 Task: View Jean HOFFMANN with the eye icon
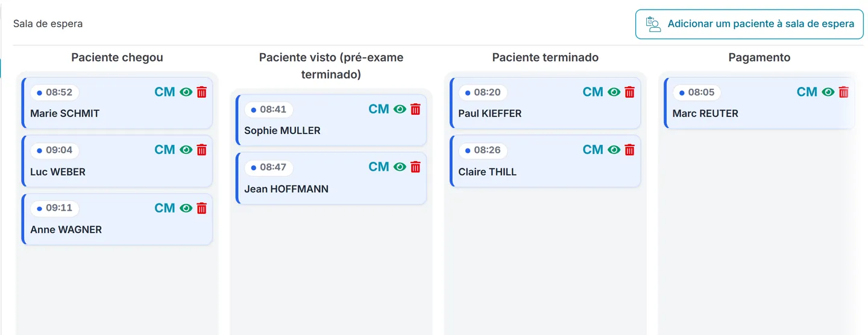click(400, 167)
